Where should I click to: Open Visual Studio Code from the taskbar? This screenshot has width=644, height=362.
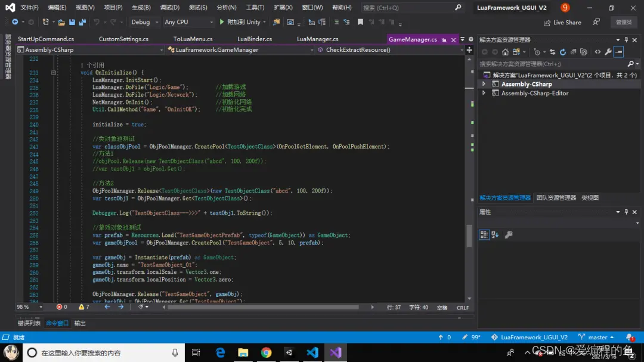[x=312, y=352]
